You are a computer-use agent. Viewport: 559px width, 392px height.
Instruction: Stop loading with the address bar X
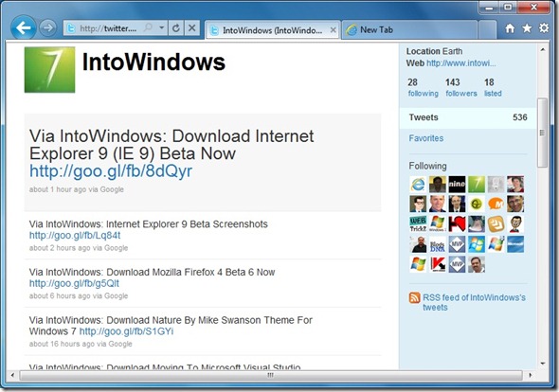(x=191, y=27)
